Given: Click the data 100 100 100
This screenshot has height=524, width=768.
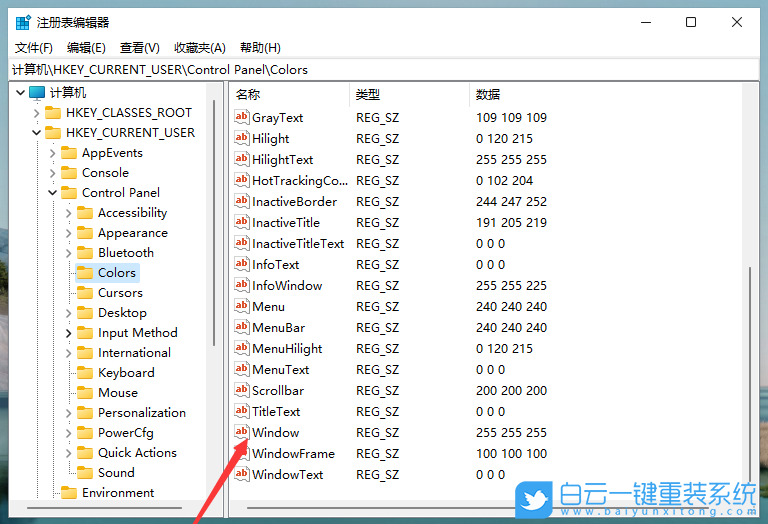Looking at the screenshot, I should [511, 453].
